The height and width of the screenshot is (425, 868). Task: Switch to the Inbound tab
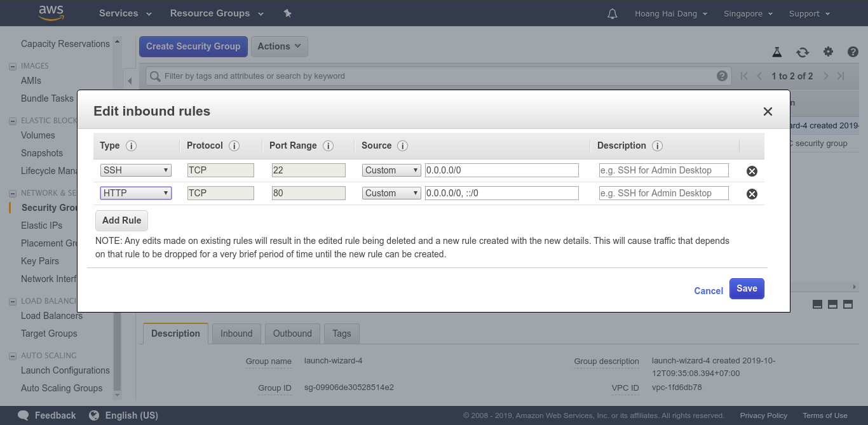(236, 334)
